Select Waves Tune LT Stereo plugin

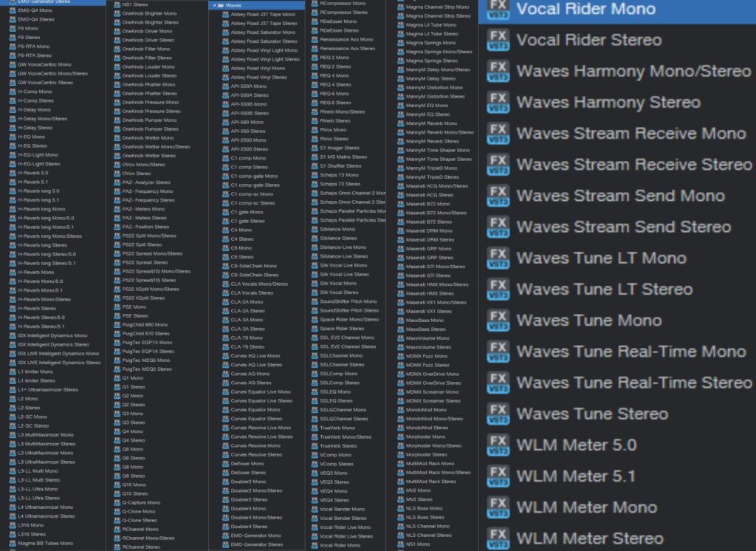pos(604,289)
